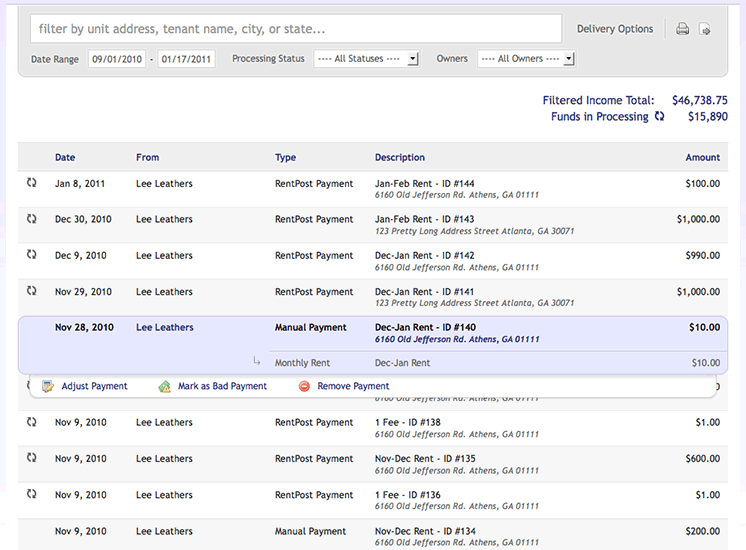The height and width of the screenshot is (550, 746).
Task: Focus the filter by unit address search box
Action: tap(296, 29)
